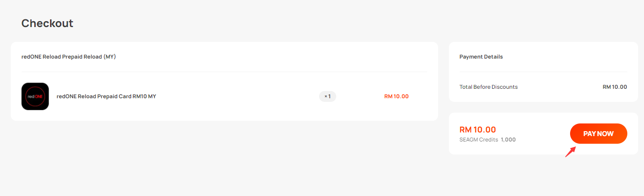Click the Total Before Discounts label

click(489, 87)
